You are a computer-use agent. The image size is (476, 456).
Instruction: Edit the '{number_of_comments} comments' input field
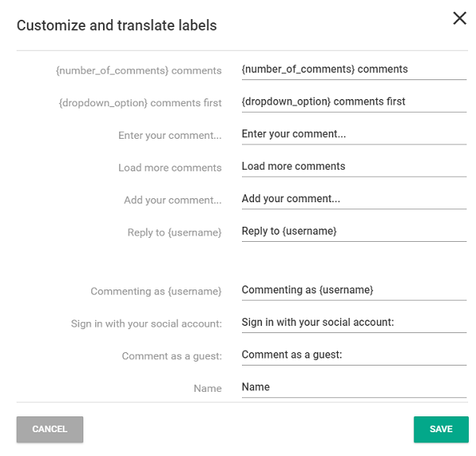pos(354,70)
